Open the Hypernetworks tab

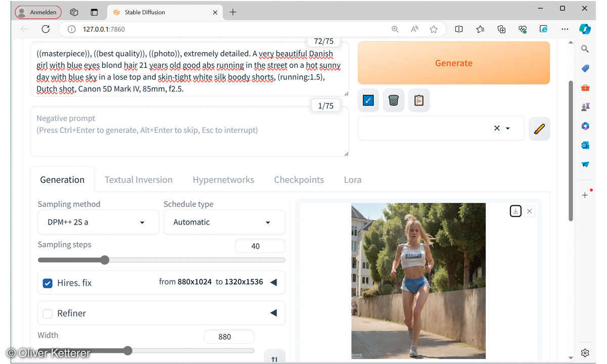tap(223, 179)
